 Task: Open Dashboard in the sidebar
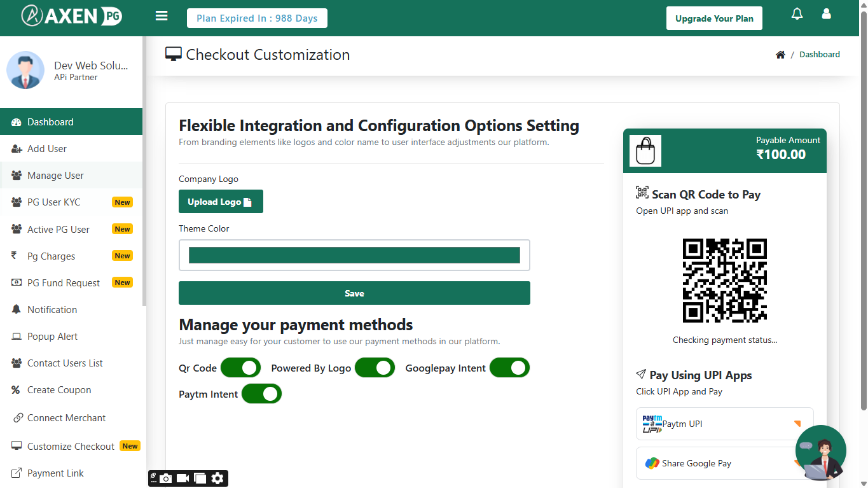point(71,122)
